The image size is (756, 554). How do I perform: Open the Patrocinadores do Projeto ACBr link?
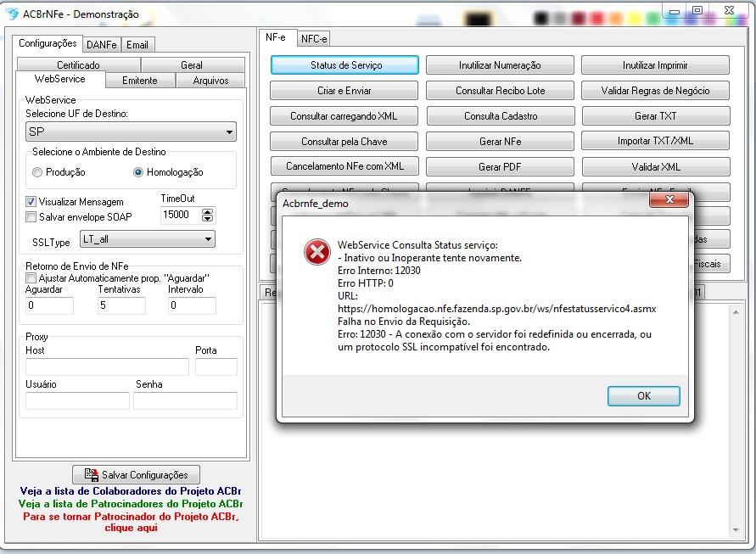click(x=131, y=504)
